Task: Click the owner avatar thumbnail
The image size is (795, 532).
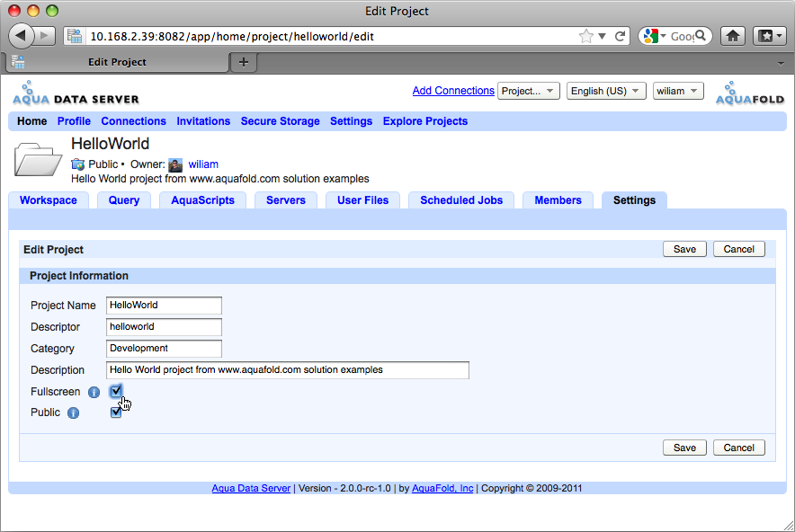Action: (175, 164)
